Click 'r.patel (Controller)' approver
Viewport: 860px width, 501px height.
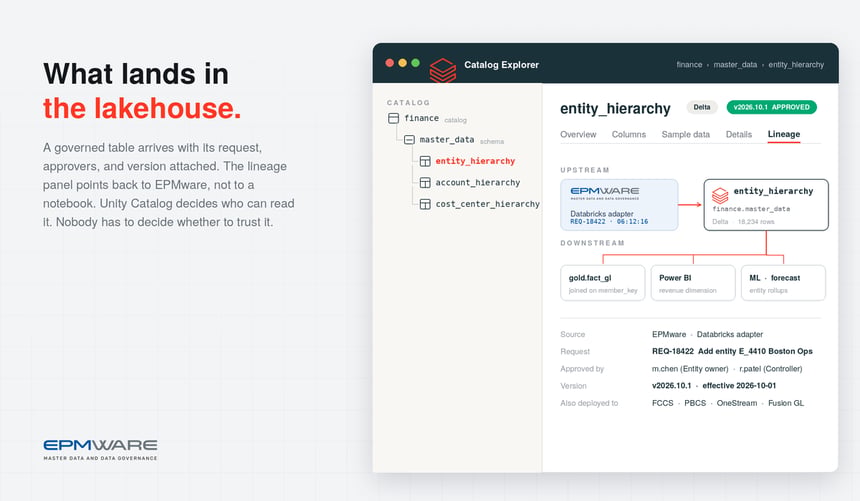771,369
